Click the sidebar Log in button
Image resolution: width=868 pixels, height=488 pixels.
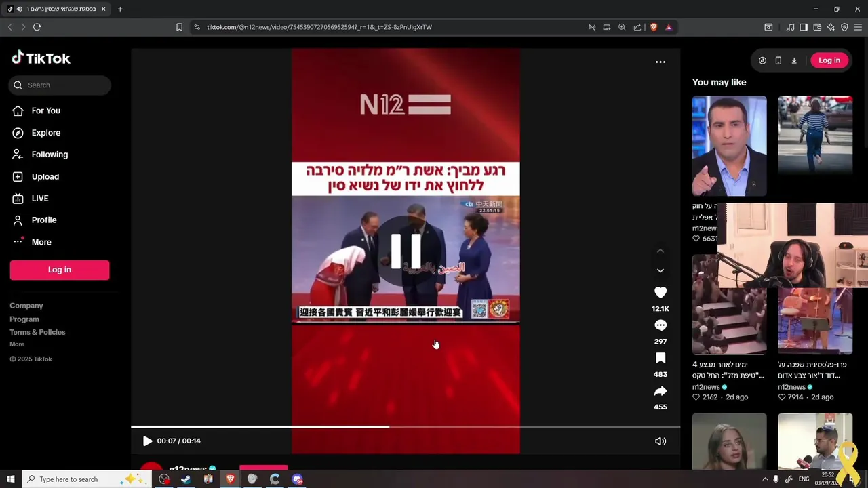[60, 270]
